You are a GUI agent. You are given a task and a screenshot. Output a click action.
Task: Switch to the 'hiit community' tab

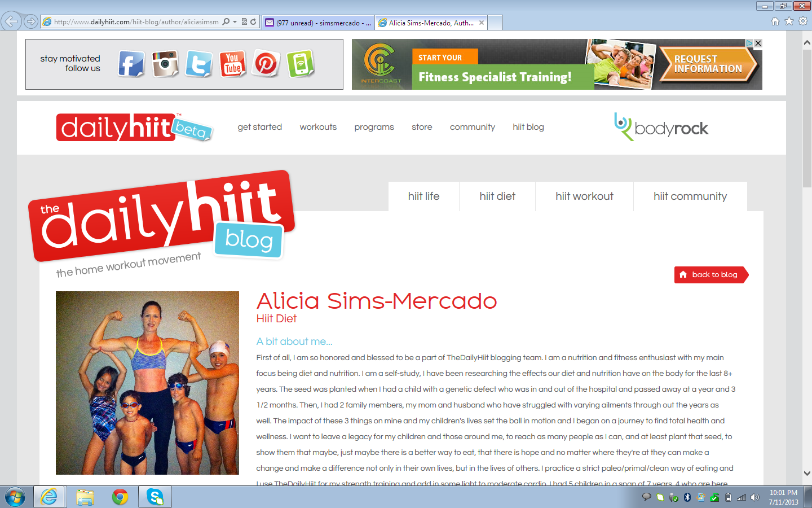tap(690, 196)
